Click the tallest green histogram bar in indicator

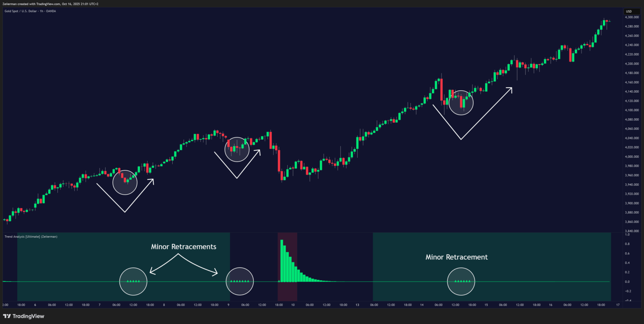click(282, 260)
